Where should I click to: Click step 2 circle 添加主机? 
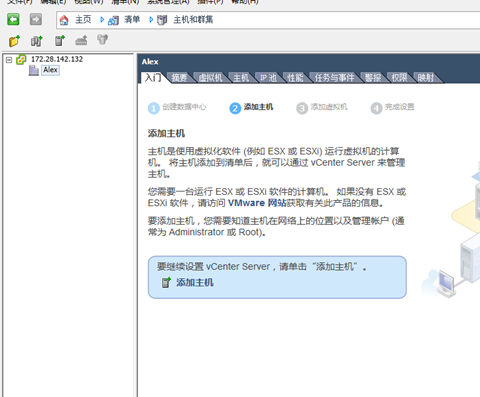[235, 108]
